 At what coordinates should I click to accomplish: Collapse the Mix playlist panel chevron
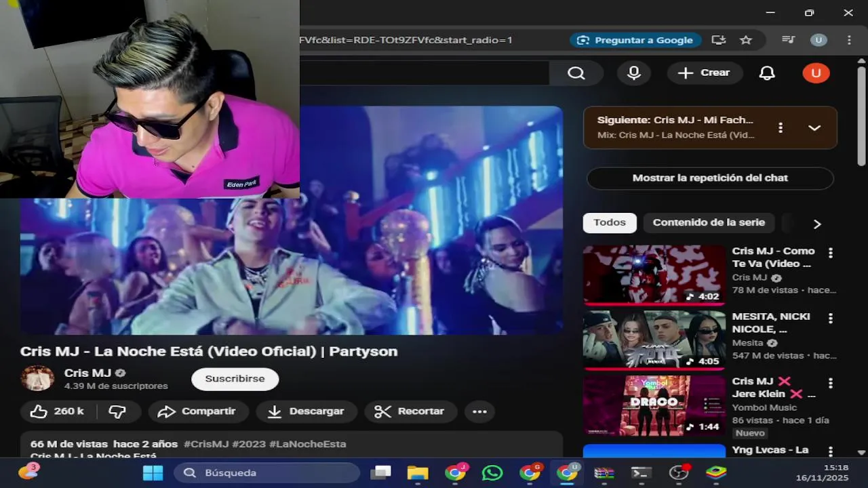pyautogui.click(x=814, y=127)
